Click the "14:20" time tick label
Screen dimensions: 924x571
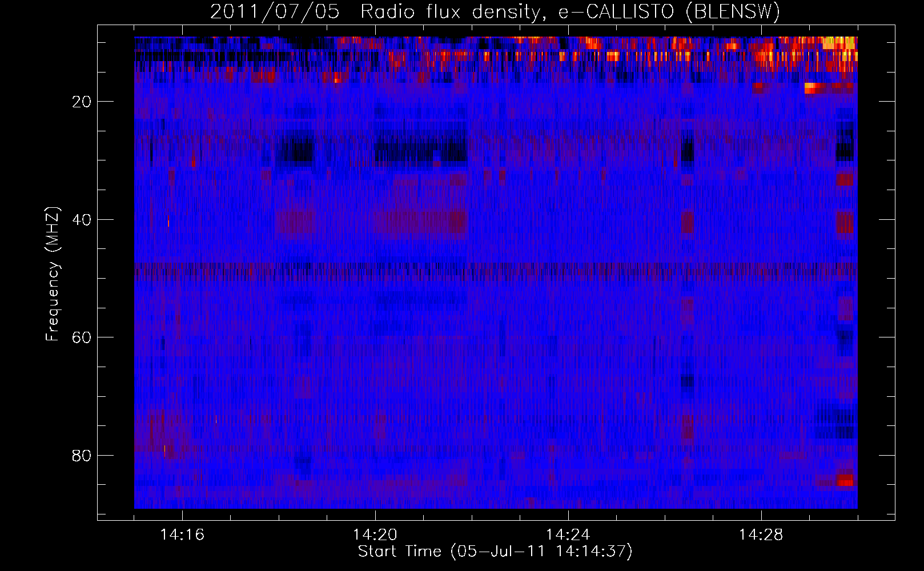pyautogui.click(x=375, y=534)
